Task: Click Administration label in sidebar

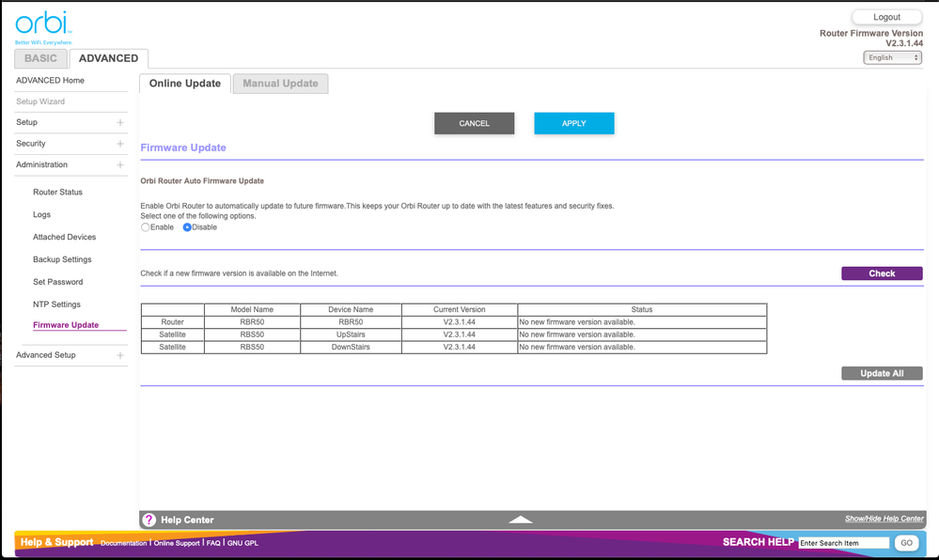Action: coord(42,164)
